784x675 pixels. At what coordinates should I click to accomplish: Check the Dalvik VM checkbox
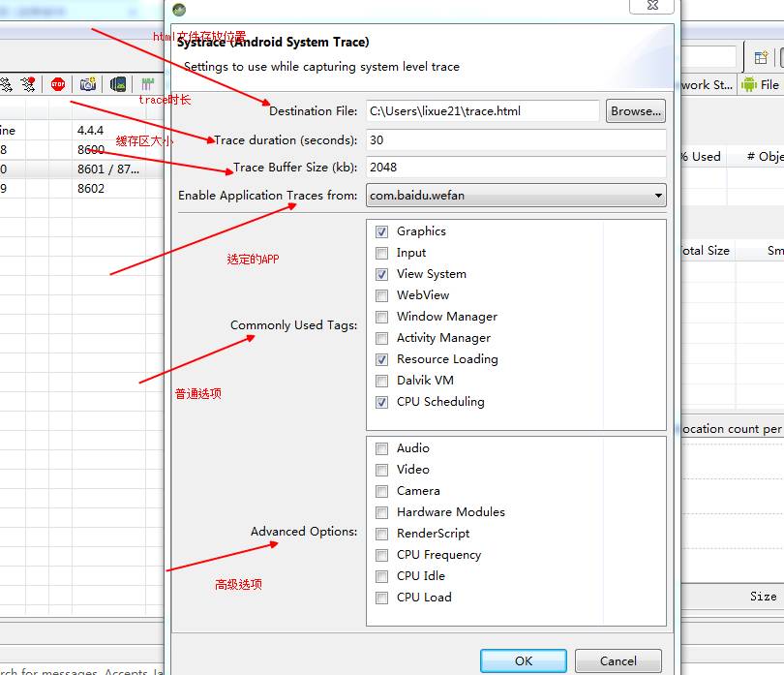381,381
